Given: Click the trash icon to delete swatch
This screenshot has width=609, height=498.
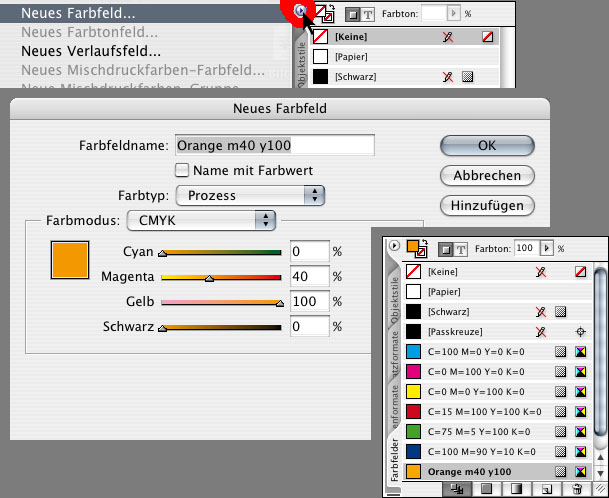Looking at the screenshot, I should click(x=576, y=489).
